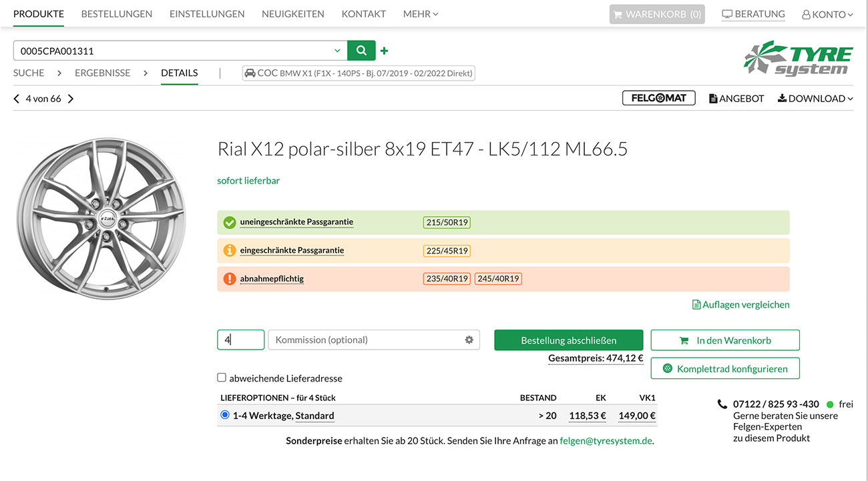Expand the article number search dropdown arrow

(x=337, y=51)
